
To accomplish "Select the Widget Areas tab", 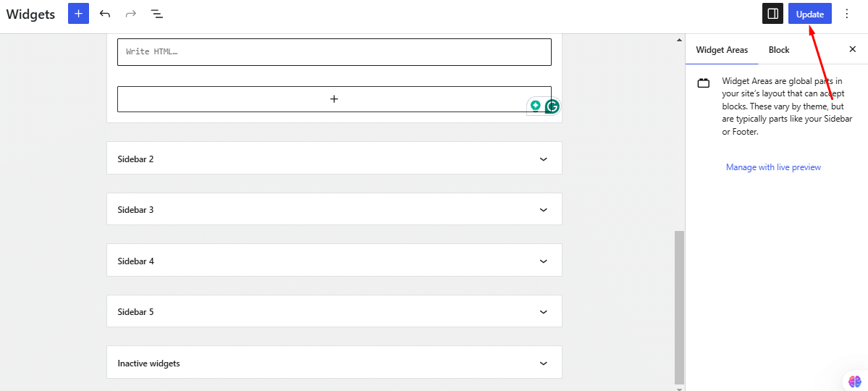I will [722, 50].
